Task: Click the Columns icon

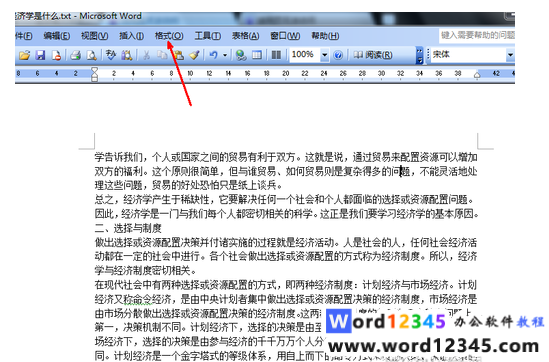Action: [276, 55]
